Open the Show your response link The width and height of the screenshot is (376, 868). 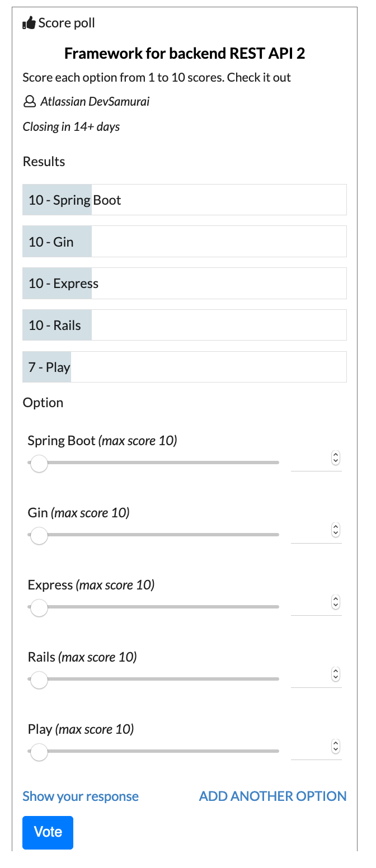pyautogui.click(x=81, y=796)
